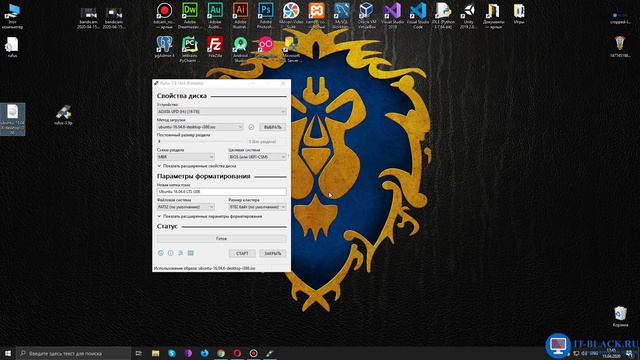Open the Метод загрузки ISO dropdown

[200, 127]
